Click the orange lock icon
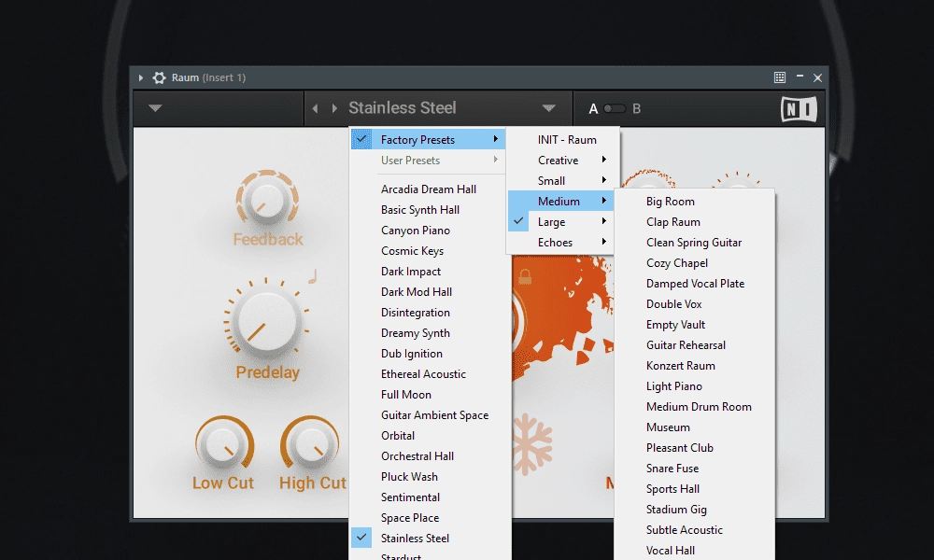Image resolution: width=934 pixels, height=560 pixels. [x=525, y=276]
